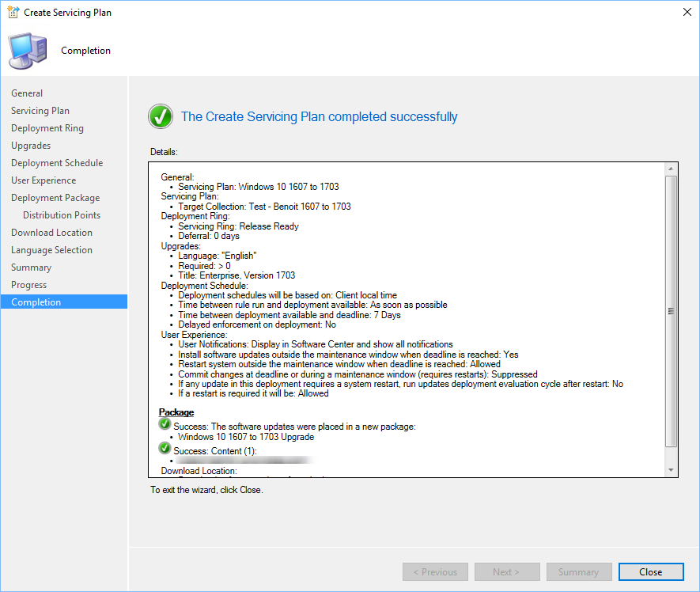This screenshot has height=592, width=700.
Task: Click 'Restart system outside the maintenance window' line
Action: (339, 364)
